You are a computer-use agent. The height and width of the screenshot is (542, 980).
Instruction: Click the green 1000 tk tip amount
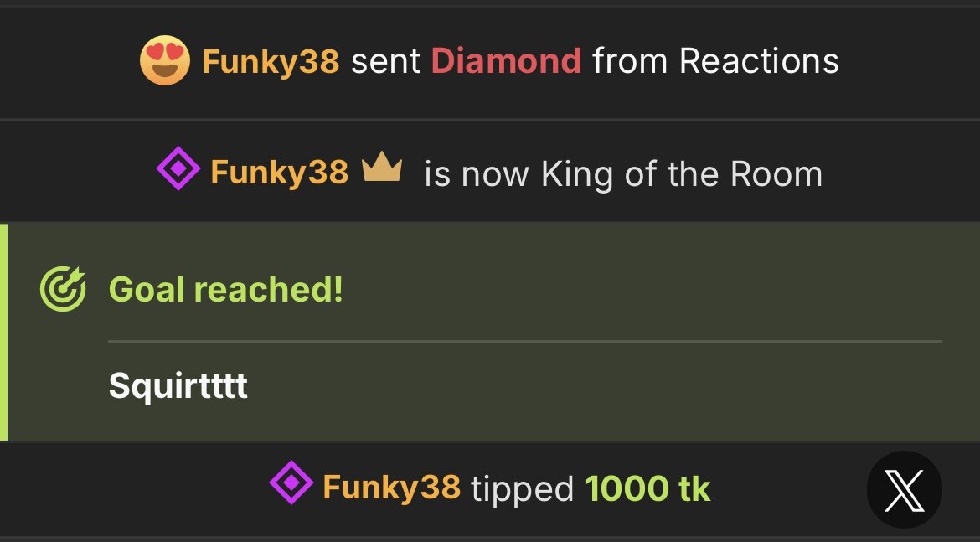[647, 488]
